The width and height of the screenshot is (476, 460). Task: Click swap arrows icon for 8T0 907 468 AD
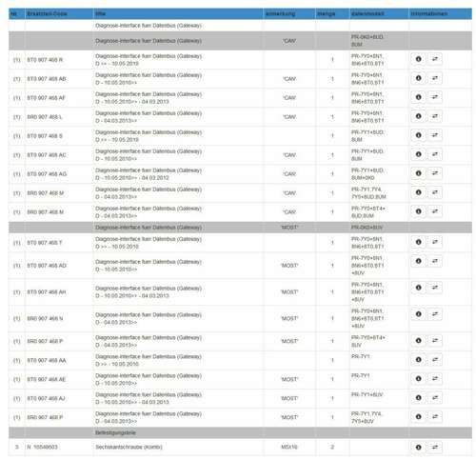point(435,261)
